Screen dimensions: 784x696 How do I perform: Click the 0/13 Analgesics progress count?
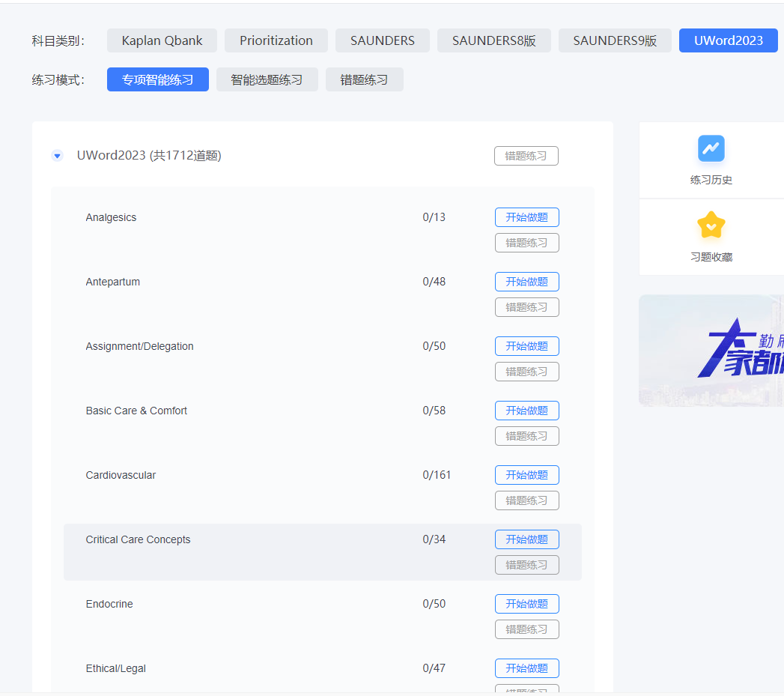434,217
